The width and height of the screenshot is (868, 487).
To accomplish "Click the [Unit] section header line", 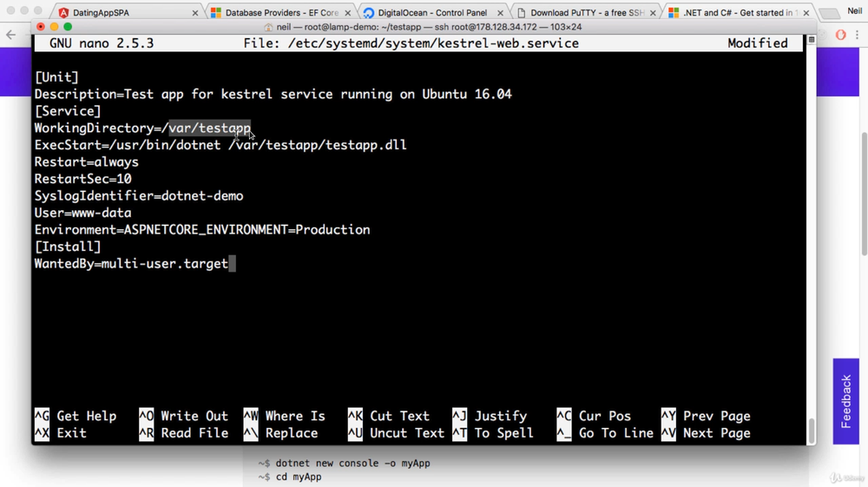I will tap(56, 77).
